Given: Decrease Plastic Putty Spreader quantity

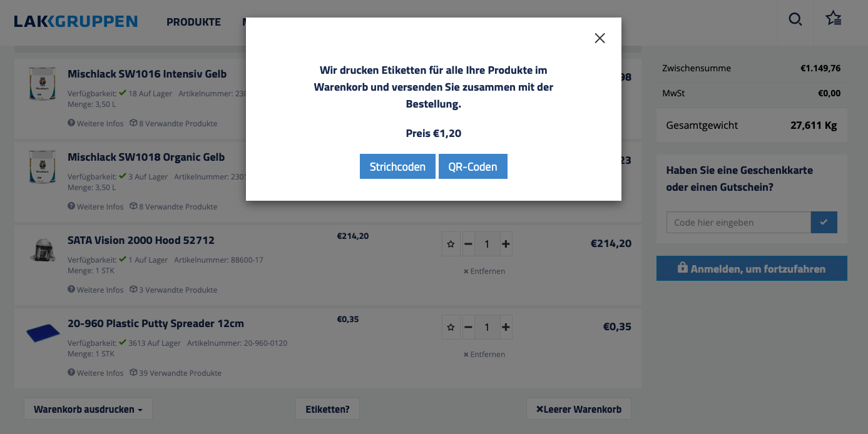Looking at the screenshot, I should 468,327.
